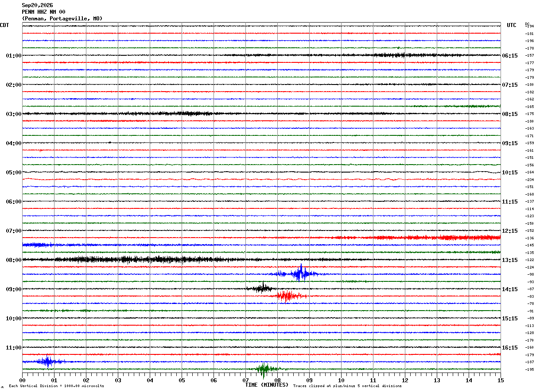Click the CDT column header
The image size is (536, 392).
tap(4, 25)
